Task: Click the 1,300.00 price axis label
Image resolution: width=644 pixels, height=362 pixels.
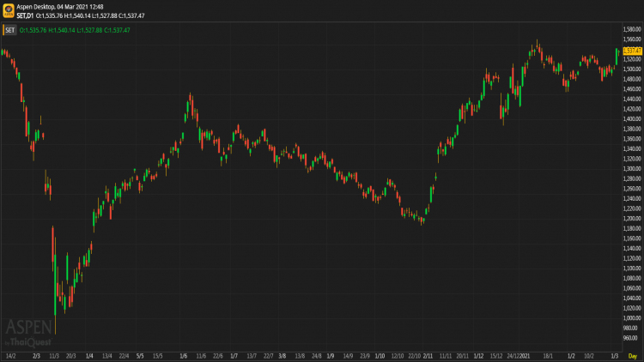Action: (632, 169)
